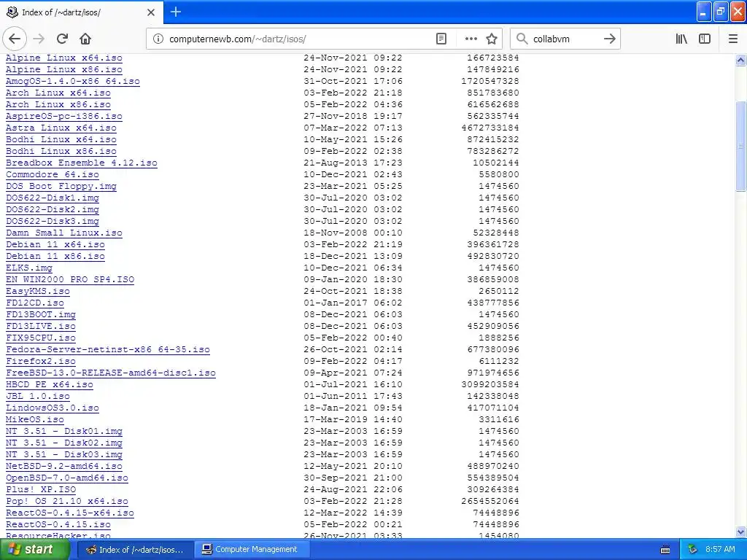The width and height of the screenshot is (747, 560).
Task: Open the hamburger application menu
Action: (732, 39)
